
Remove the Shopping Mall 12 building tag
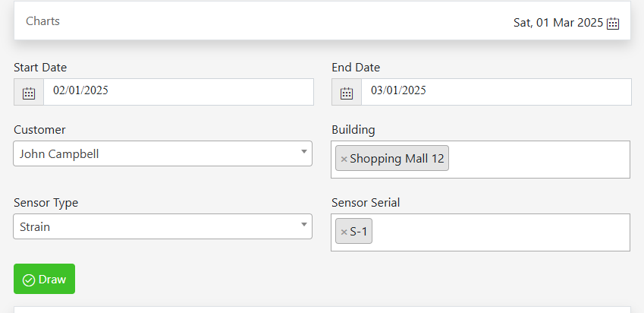[344, 159]
